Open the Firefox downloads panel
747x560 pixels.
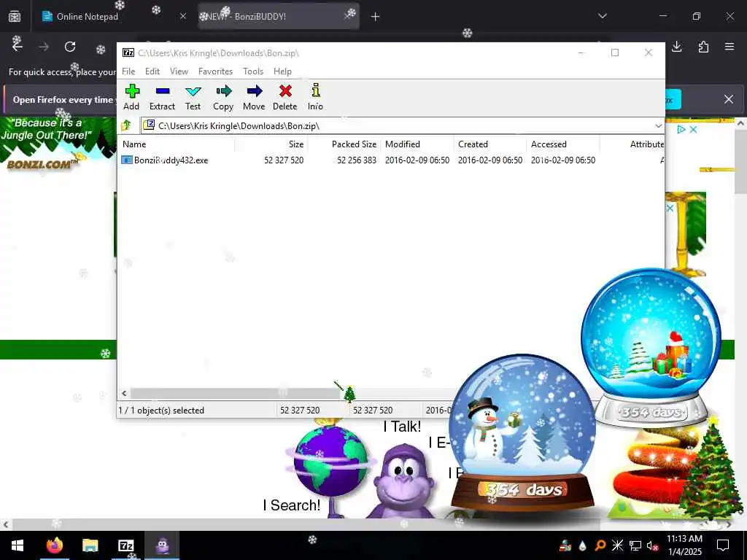tap(677, 47)
